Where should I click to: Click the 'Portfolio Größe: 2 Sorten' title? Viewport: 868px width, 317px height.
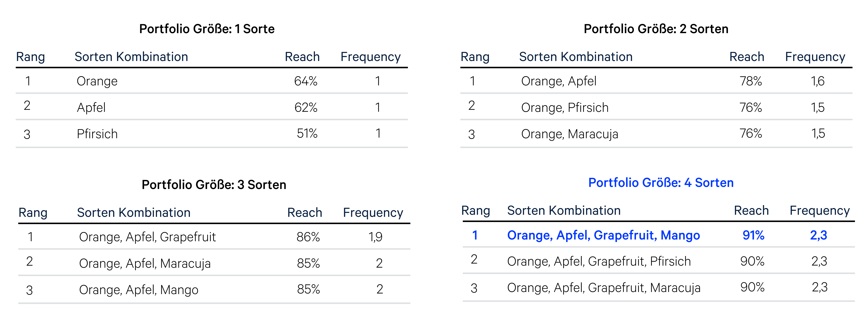pyautogui.click(x=656, y=29)
